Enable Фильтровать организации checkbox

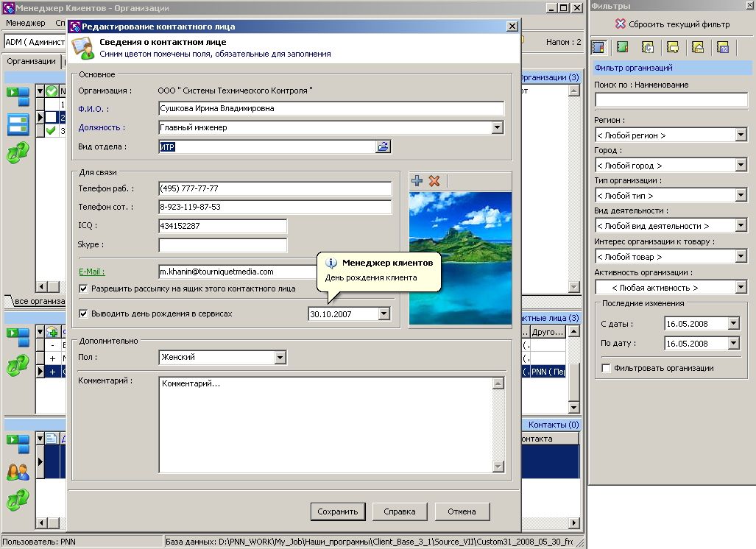click(606, 368)
